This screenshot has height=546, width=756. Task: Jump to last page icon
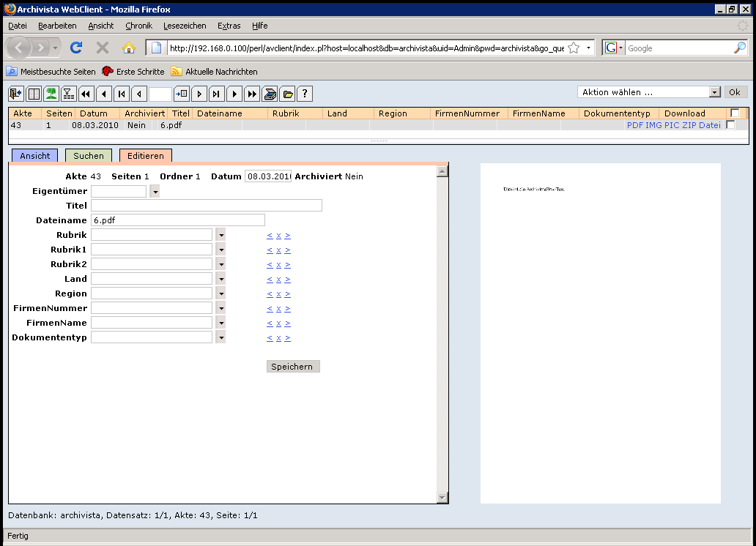click(217, 94)
